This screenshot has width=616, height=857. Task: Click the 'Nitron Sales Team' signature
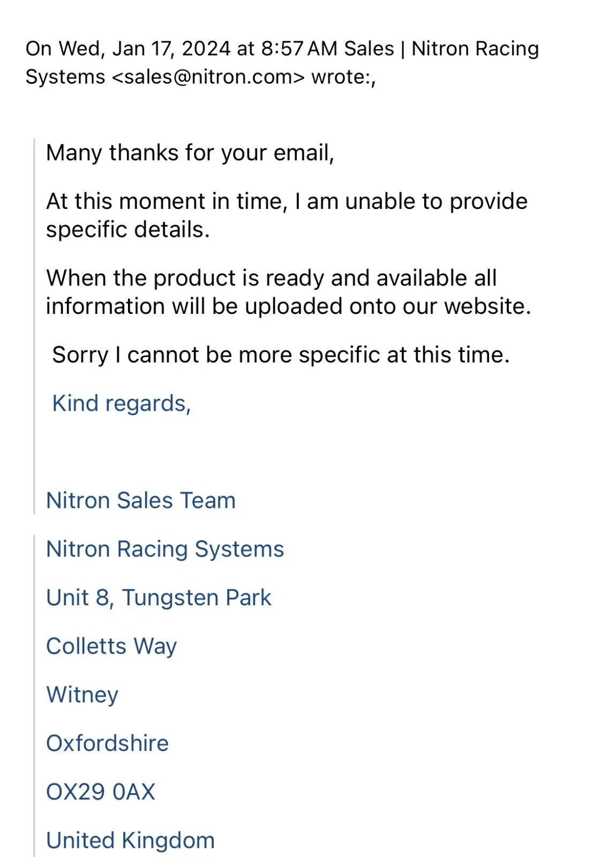coord(141,500)
